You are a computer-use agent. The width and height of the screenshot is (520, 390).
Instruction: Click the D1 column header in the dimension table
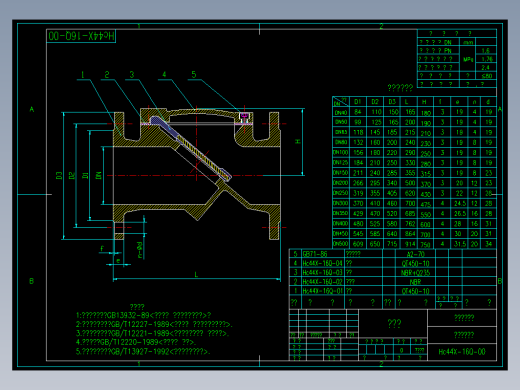pos(358,102)
